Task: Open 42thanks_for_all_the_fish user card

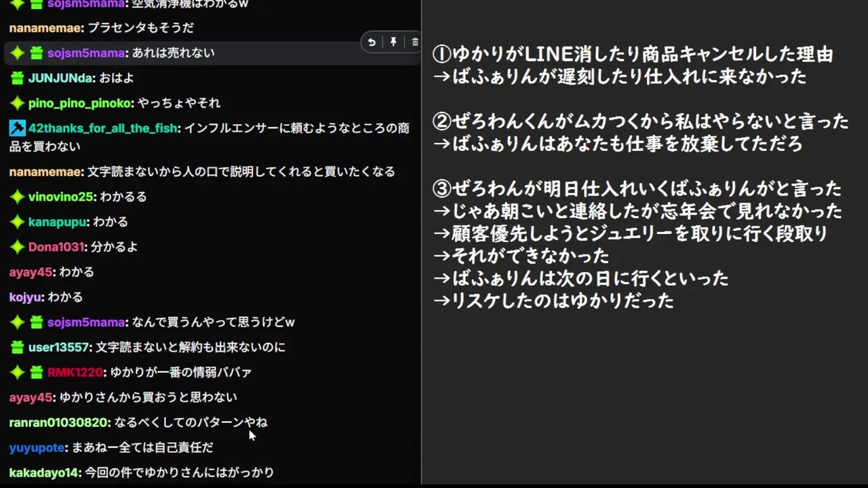Action: coord(103,128)
